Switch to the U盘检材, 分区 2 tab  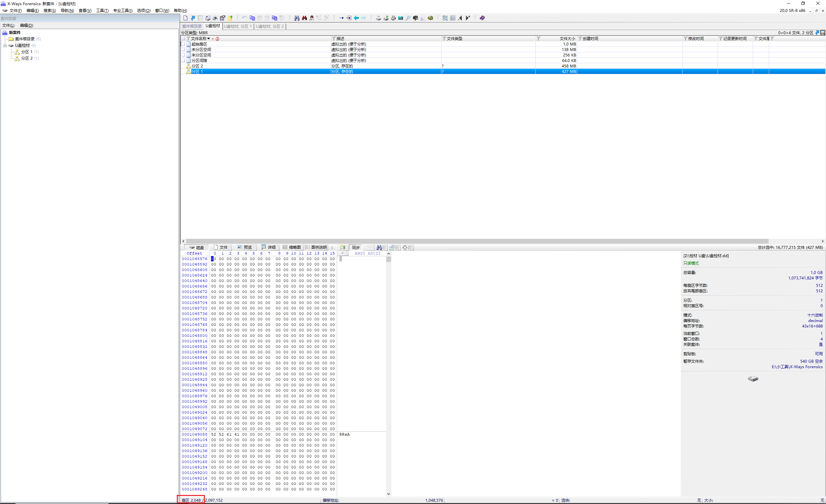click(270, 26)
